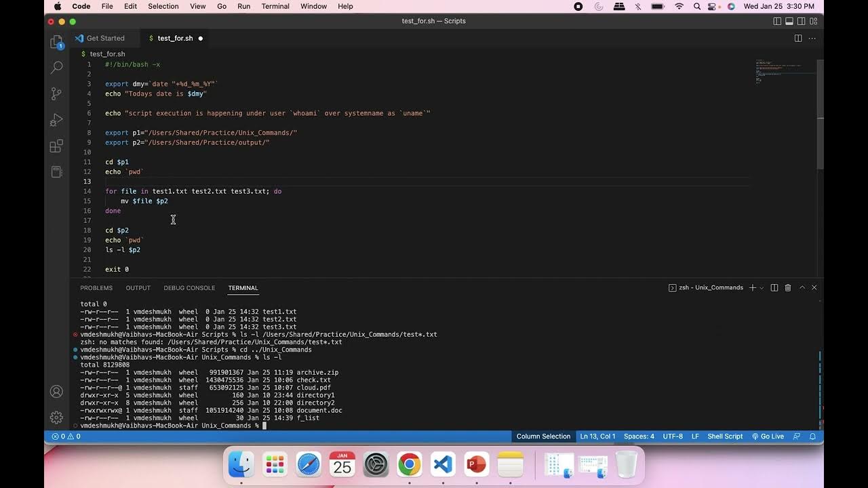868x488 pixels.
Task: Split the editor using top-right icon
Action: pos(797,38)
